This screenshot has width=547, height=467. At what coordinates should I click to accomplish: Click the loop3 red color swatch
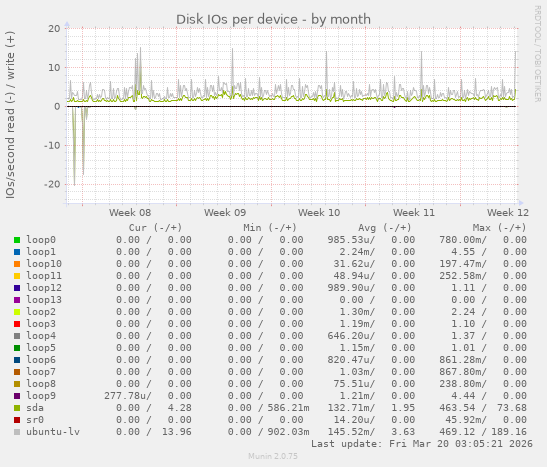[x=17, y=324]
